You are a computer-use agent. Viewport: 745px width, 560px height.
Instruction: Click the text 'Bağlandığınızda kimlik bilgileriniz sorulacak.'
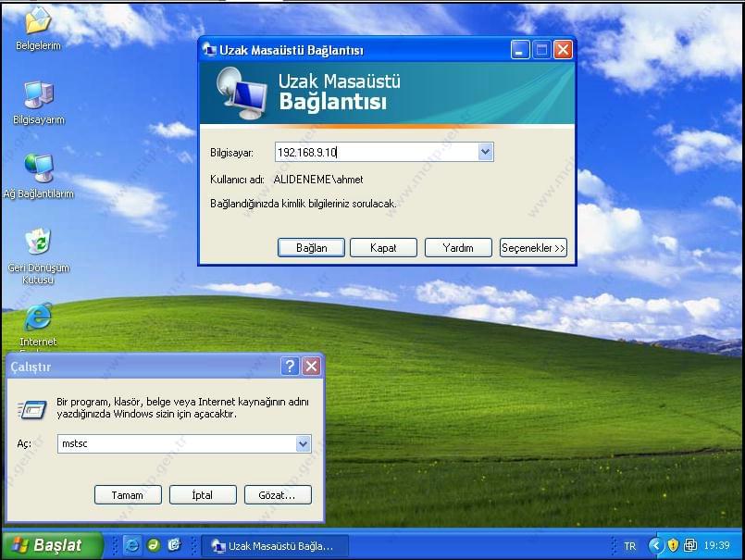coord(304,204)
